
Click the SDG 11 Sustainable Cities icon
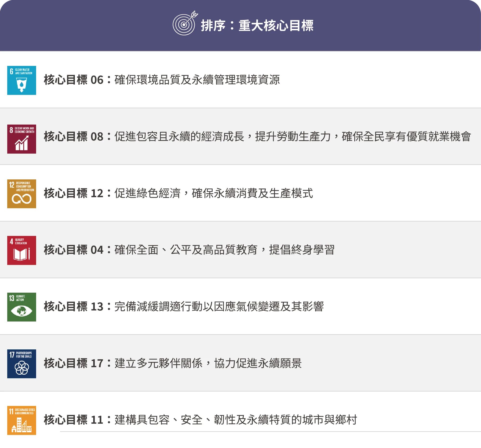(x=21, y=420)
